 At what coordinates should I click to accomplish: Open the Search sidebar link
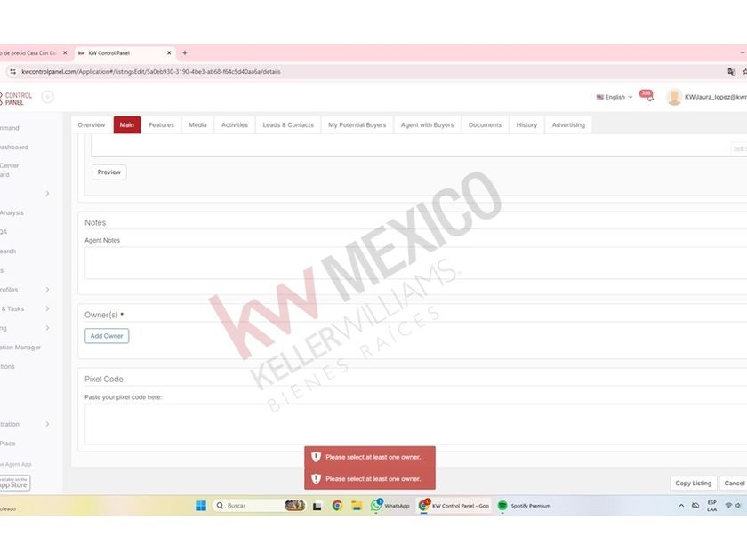click(8, 251)
